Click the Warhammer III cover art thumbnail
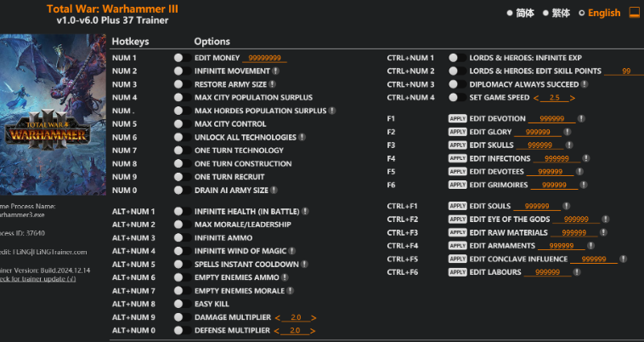The image size is (644, 342). tap(53, 115)
